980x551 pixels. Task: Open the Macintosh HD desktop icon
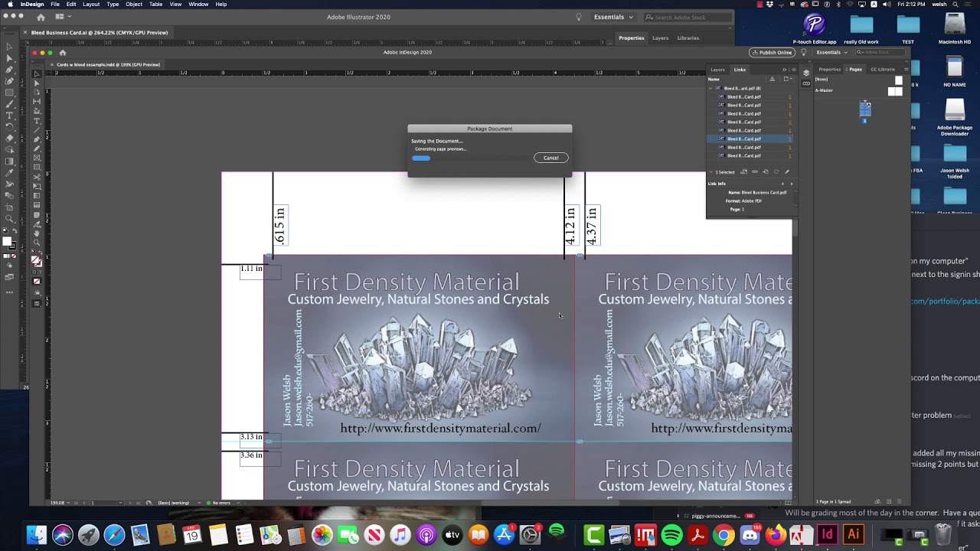pos(955,28)
